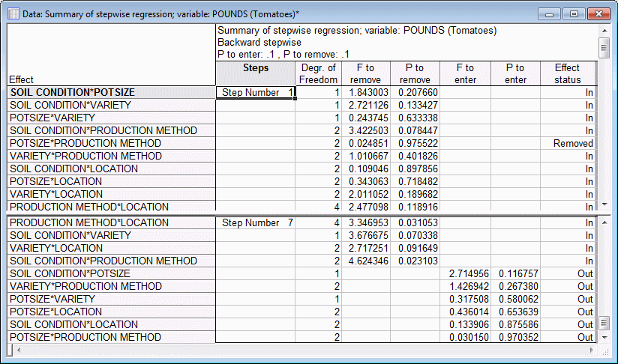Click the horizontal scrollbar track

[x=304, y=350]
